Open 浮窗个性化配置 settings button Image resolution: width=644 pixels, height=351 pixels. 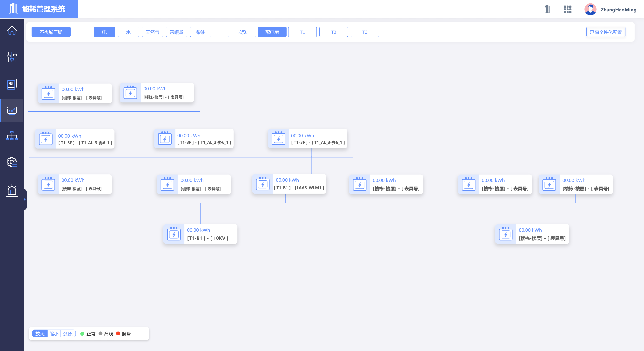pos(606,32)
